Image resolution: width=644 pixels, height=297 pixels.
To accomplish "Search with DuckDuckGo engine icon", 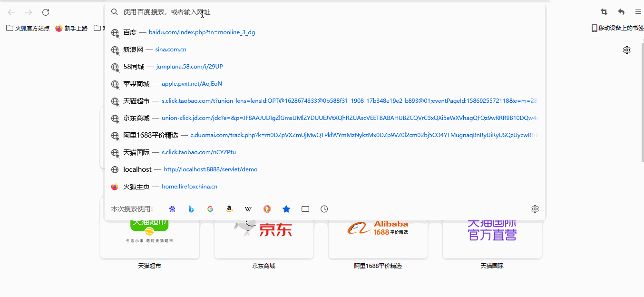I will tap(267, 209).
